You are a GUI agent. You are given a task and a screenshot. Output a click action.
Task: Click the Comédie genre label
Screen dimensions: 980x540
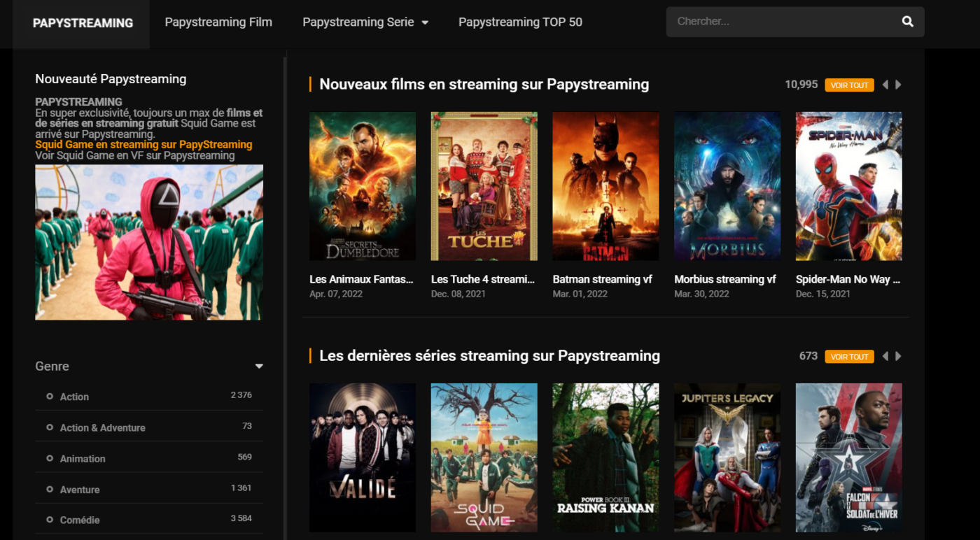(80, 520)
